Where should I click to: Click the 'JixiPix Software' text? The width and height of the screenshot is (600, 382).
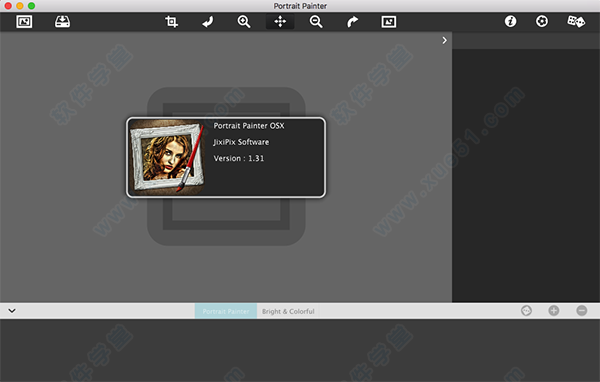(241, 142)
